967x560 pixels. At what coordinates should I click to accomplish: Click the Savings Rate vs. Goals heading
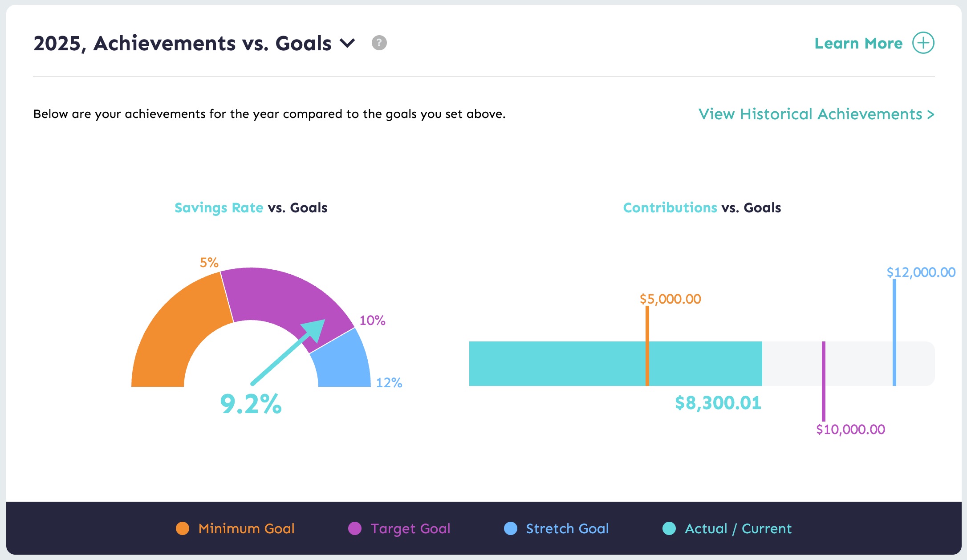[x=251, y=208]
